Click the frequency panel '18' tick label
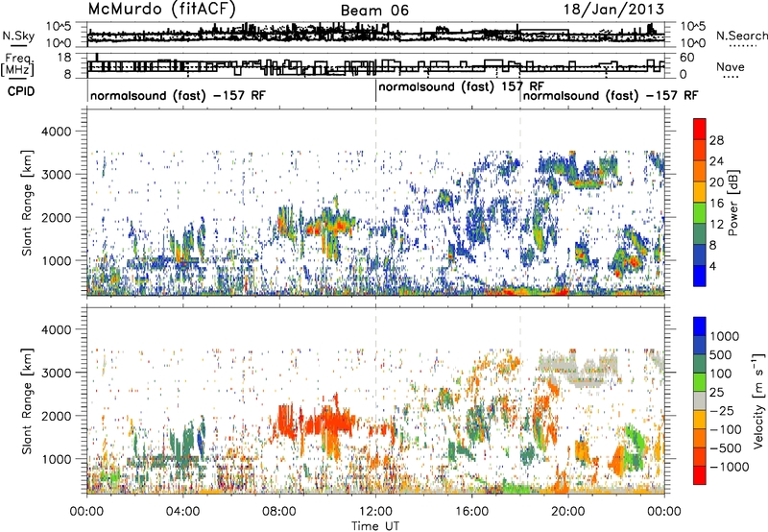 pyautogui.click(x=64, y=58)
